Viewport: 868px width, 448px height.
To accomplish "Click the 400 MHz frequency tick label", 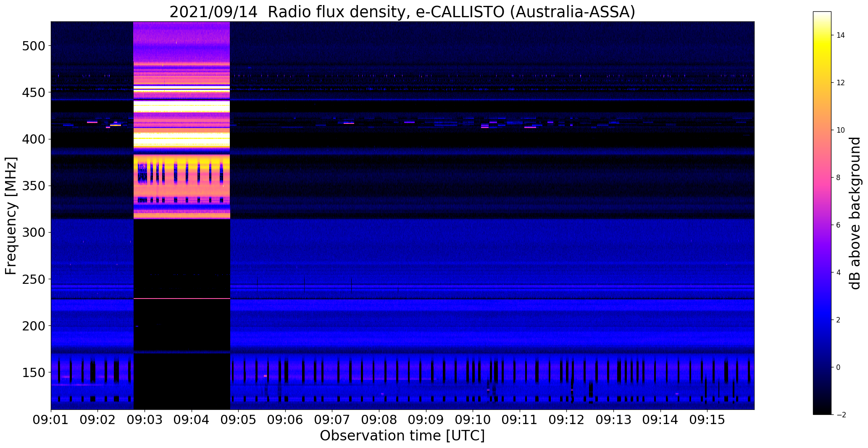I will point(33,139).
